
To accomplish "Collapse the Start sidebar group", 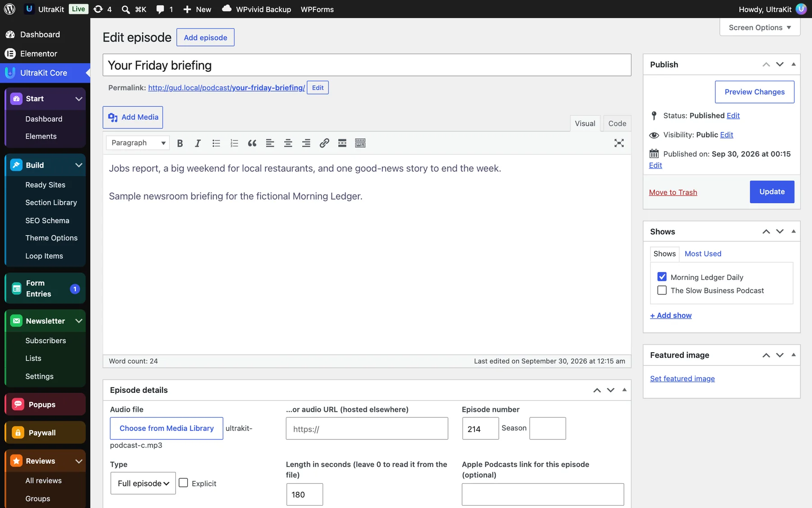I will (79, 99).
